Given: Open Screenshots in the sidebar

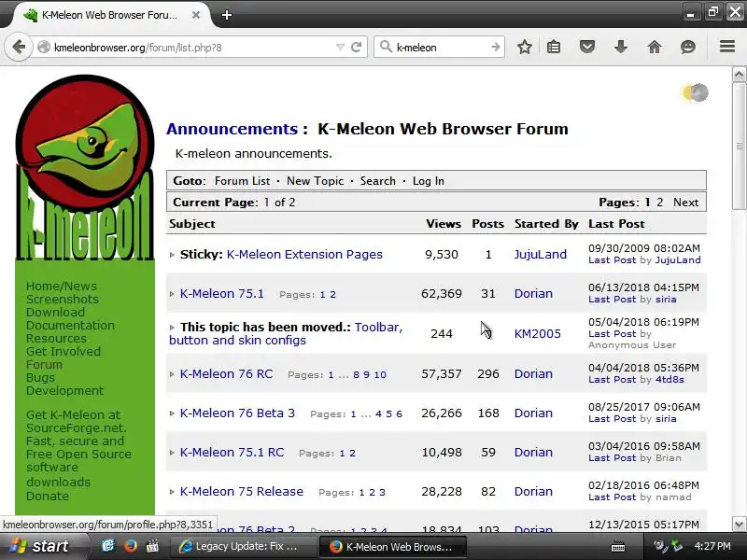Looking at the screenshot, I should [63, 299].
